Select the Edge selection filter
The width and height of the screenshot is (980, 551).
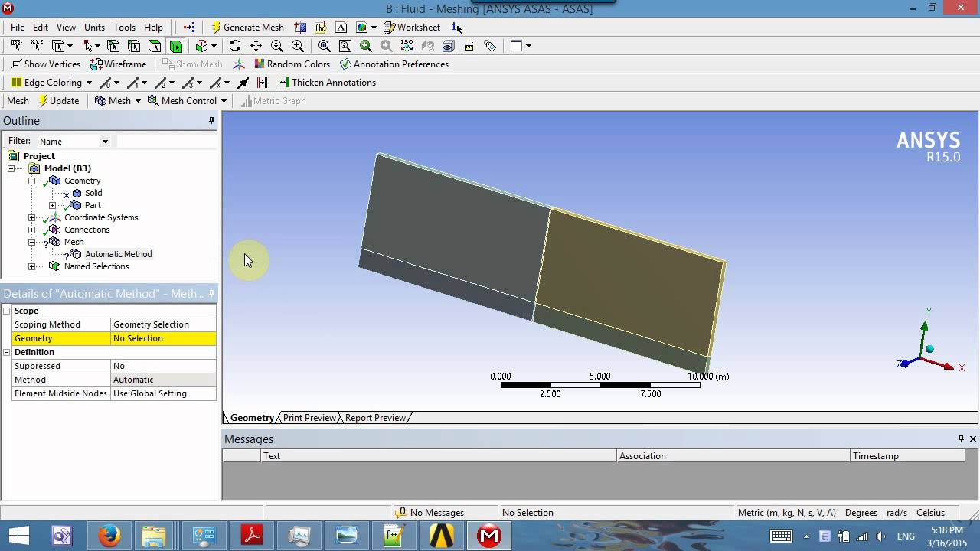point(134,46)
